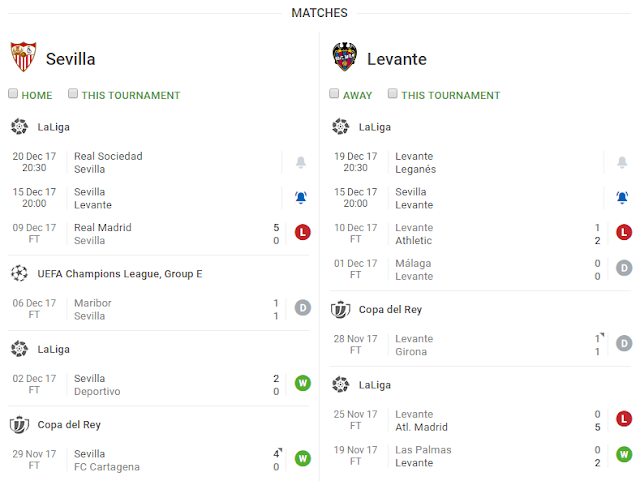The image size is (640, 481).
Task: Open the UEFA Champions League, Group E link
Action: (x=120, y=274)
